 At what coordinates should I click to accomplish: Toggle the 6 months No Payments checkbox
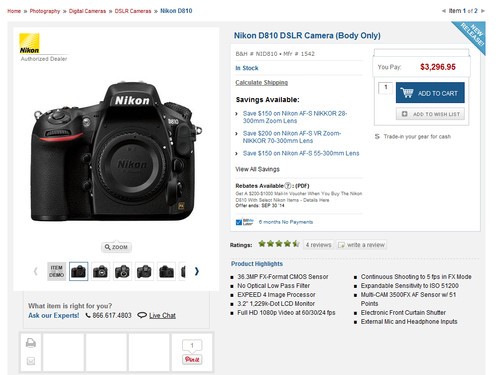(239, 222)
